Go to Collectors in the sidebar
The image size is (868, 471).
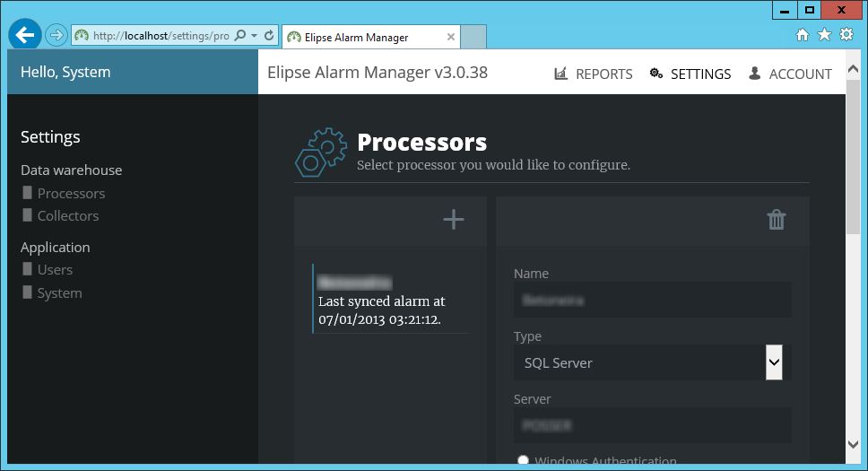tap(67, 215)
